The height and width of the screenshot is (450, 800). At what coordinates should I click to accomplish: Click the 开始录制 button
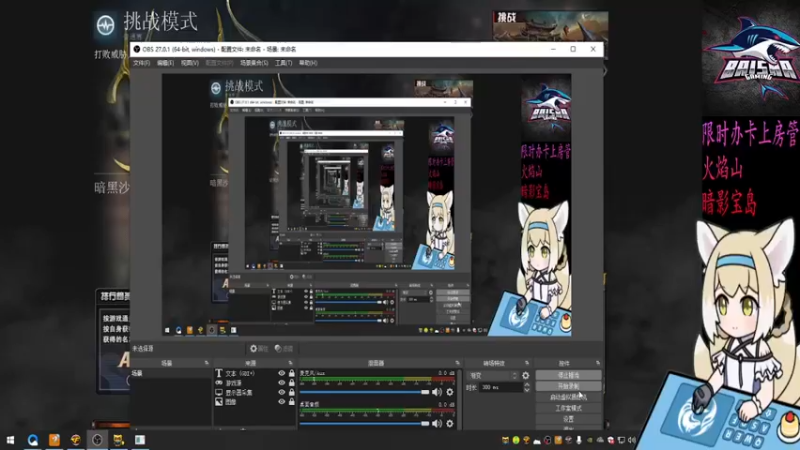coord(568,386)
